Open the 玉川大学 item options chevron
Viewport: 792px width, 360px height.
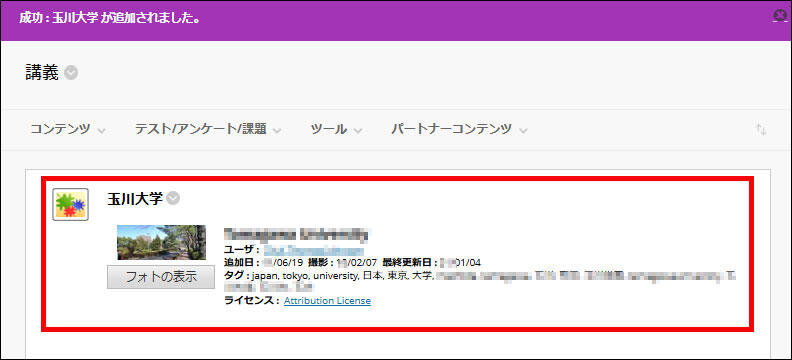click(173, 198)
